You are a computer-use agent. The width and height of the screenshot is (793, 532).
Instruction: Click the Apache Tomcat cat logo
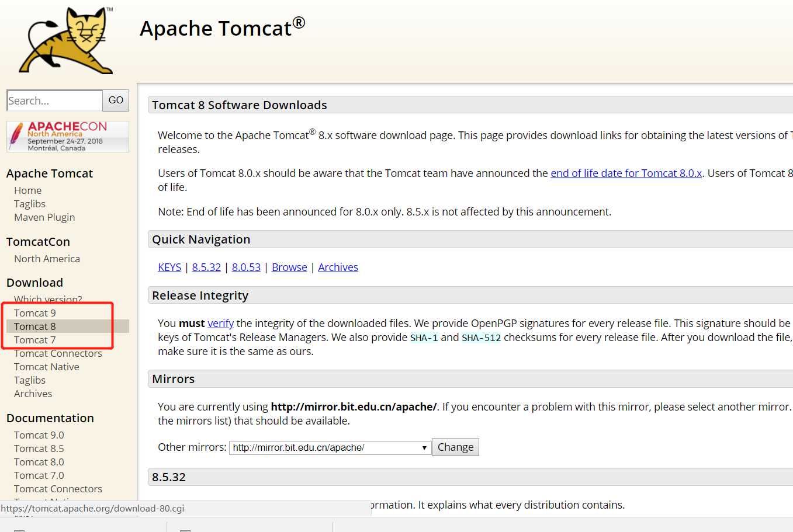66,40
